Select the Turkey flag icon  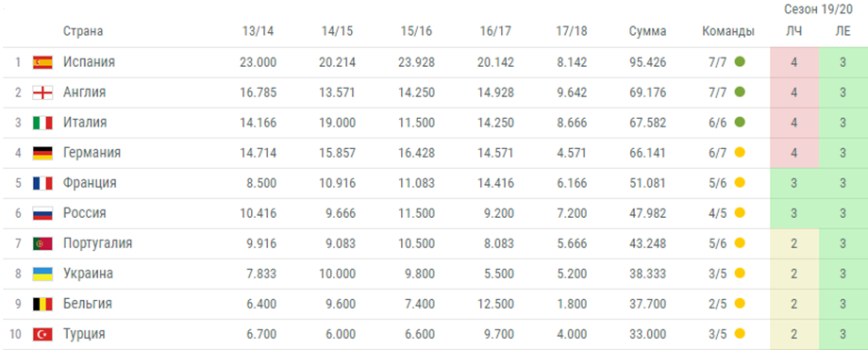point(42,335)
